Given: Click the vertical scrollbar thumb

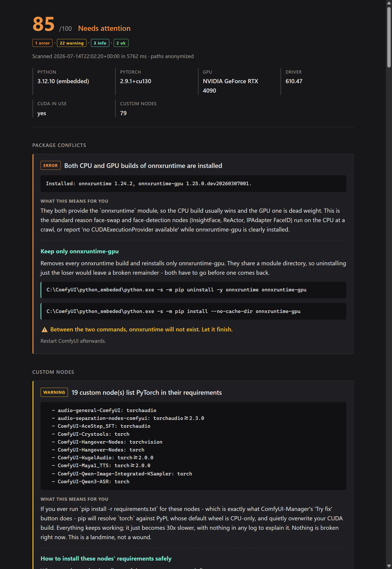Looking at the screenshot, I should coord(389,37).
